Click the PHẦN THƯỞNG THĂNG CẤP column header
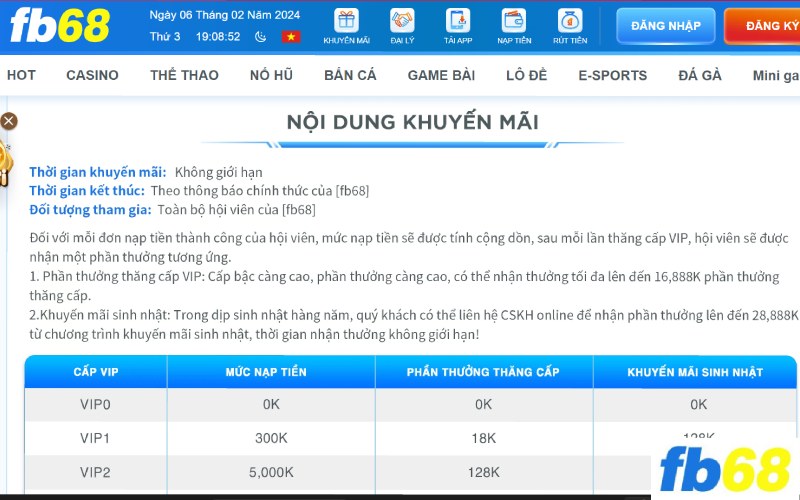Image resolution: width=800 pixels, height=500 pixels. (484, 372)
